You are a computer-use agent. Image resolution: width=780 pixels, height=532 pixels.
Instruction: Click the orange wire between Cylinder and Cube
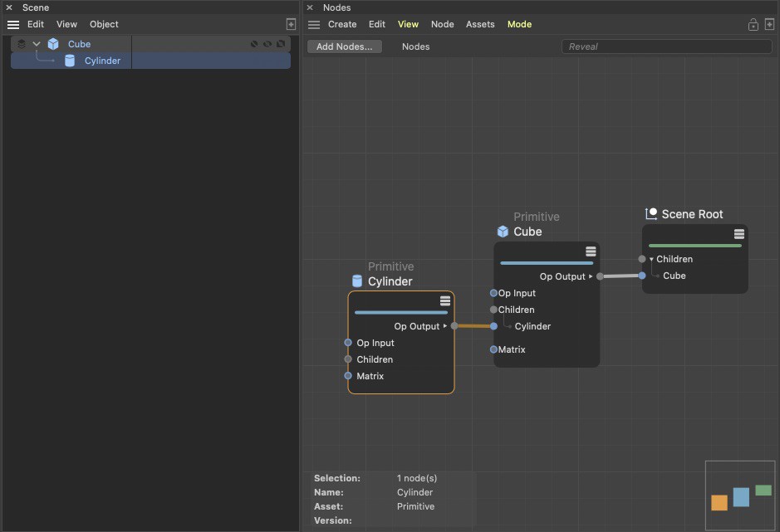pos(474,326)
